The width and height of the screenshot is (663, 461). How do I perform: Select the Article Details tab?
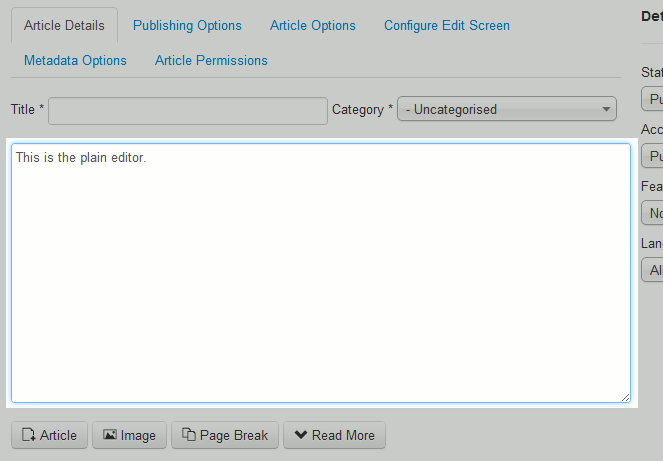pyautogui.click(x=64, y=26)
